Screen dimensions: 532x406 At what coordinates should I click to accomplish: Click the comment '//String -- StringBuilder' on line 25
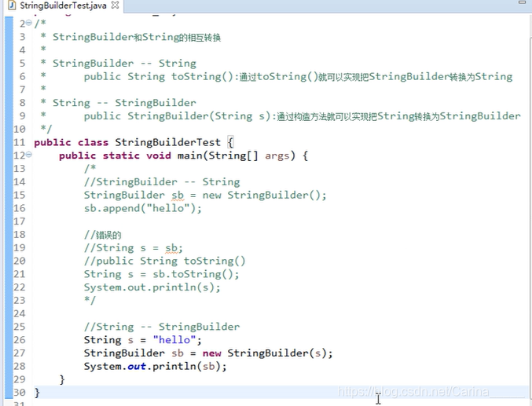pyautogui.click(x=162, y=327)
